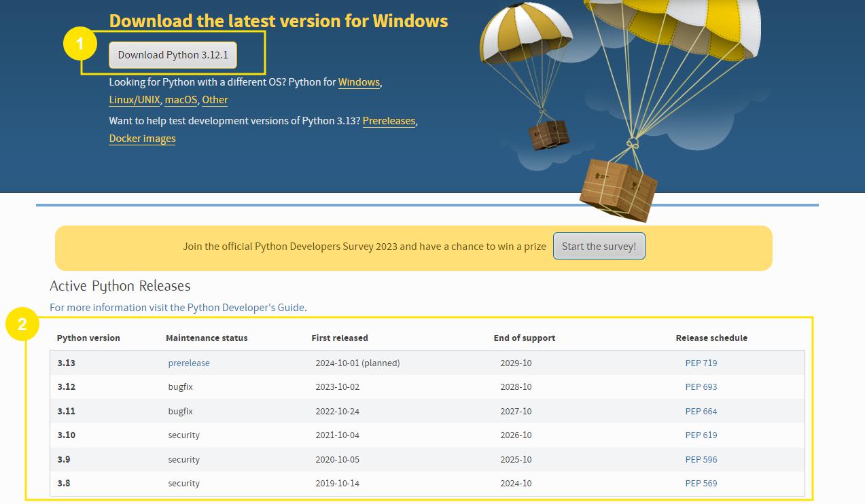The height and width of the screenshot is (504, 865).
Task: Click the 3.9 version cell
Action: click(x=64, y=460)
